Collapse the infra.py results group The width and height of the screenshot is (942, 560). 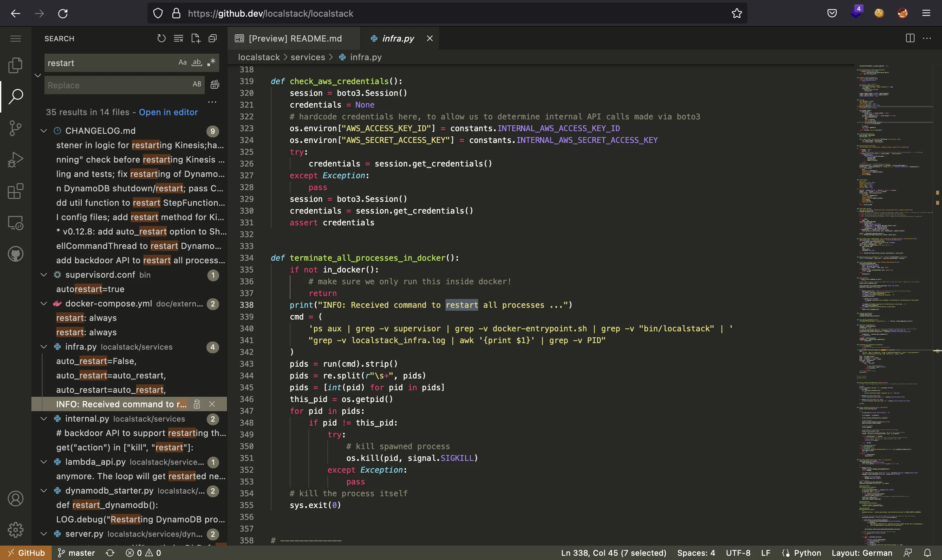point(44,347)
